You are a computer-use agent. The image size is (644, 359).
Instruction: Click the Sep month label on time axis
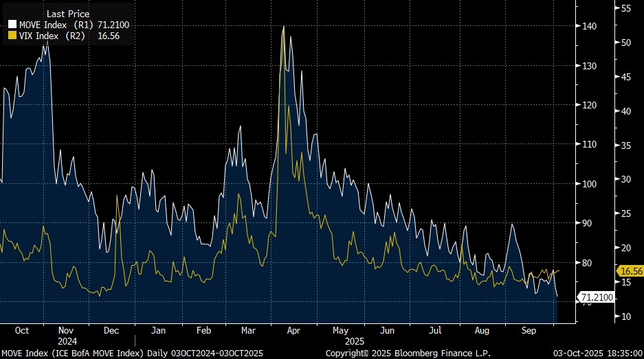coord(529,330)
